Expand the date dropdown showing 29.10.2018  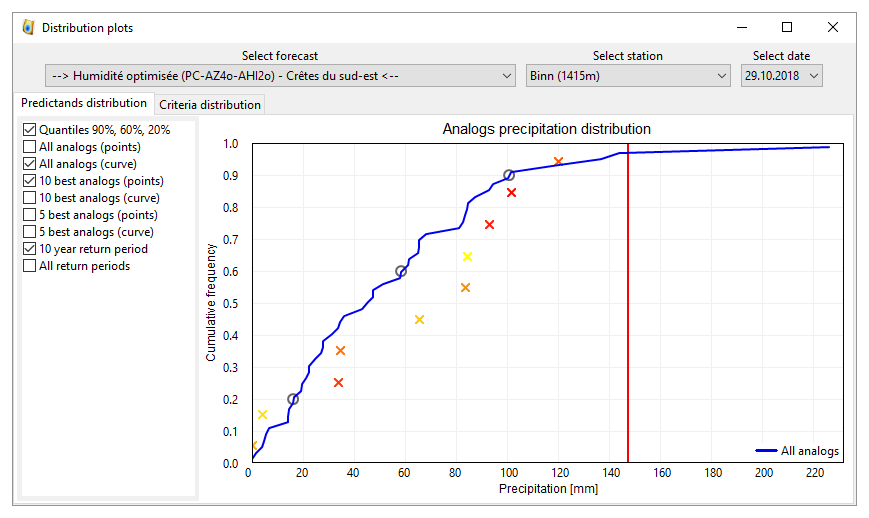point(782,76)
